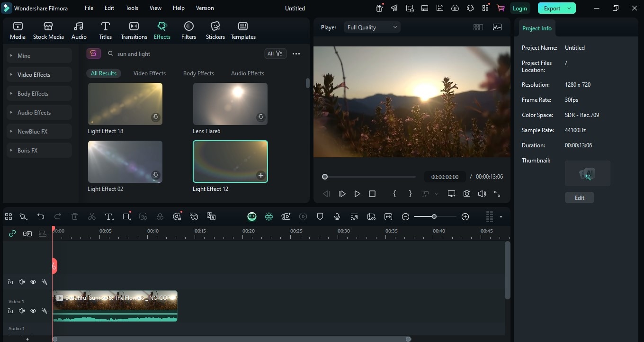The height and width of the screenshot is (342, 644).
Task: Filter results by Audio Effects pill
Action: pos(248,73)
